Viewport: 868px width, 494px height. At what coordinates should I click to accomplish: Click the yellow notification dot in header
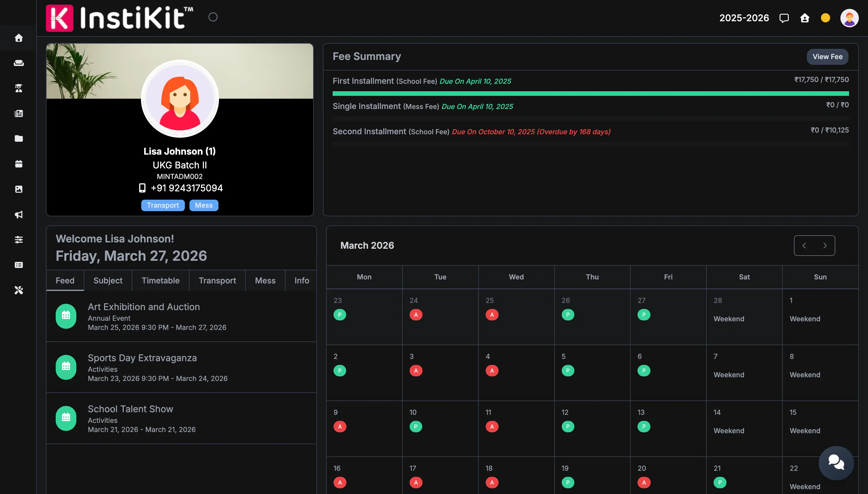(826, 18)
